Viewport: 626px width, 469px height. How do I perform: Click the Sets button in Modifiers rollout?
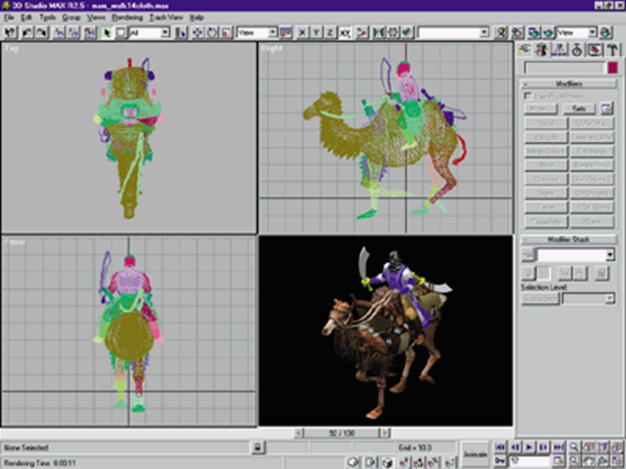(x=577, y=107)
